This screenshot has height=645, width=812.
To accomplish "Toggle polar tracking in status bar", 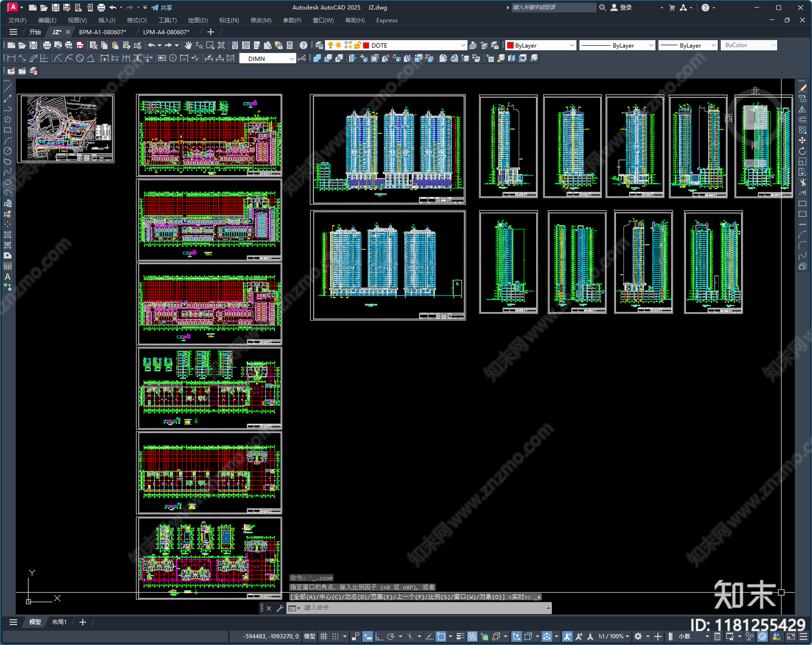I will [x=391, y=636].
